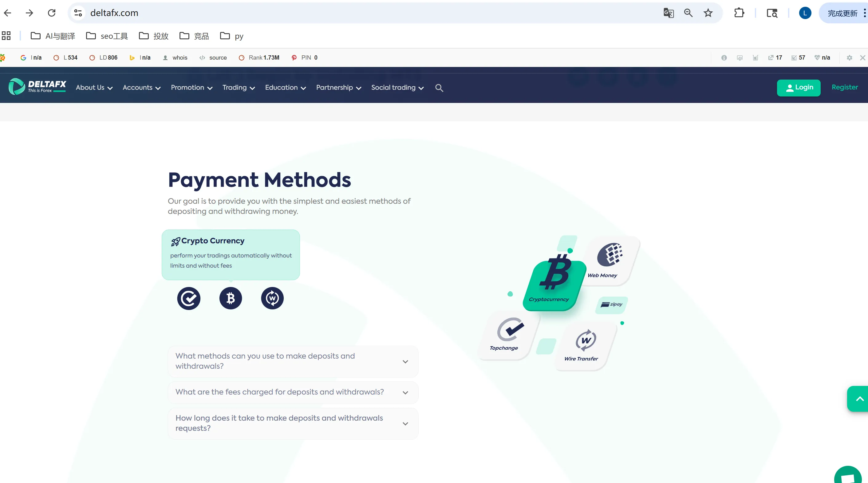Viewport: 868px width, 483px height.
Task: Open the profile avatar labeled L
Action: pyautogui.click(x=805, y=13)
